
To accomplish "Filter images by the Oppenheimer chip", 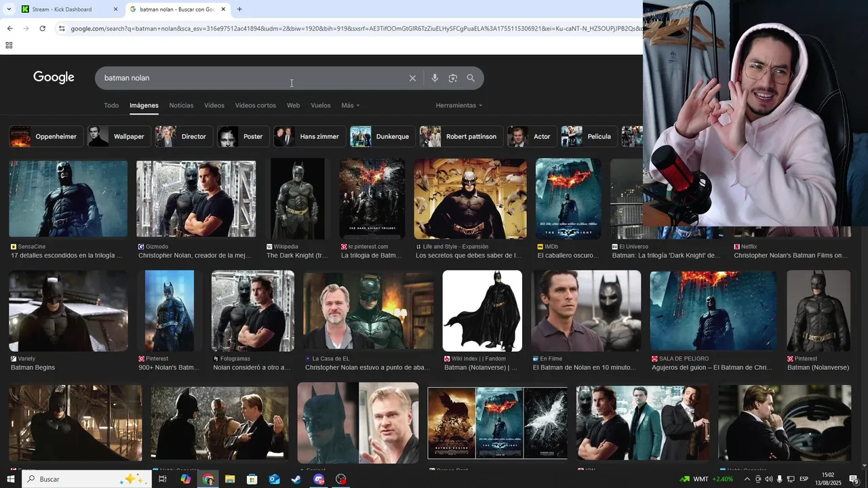I will (x=46, y=136).
